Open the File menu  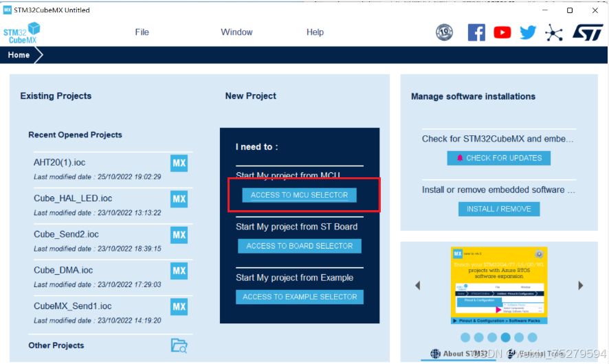point(142,32)
